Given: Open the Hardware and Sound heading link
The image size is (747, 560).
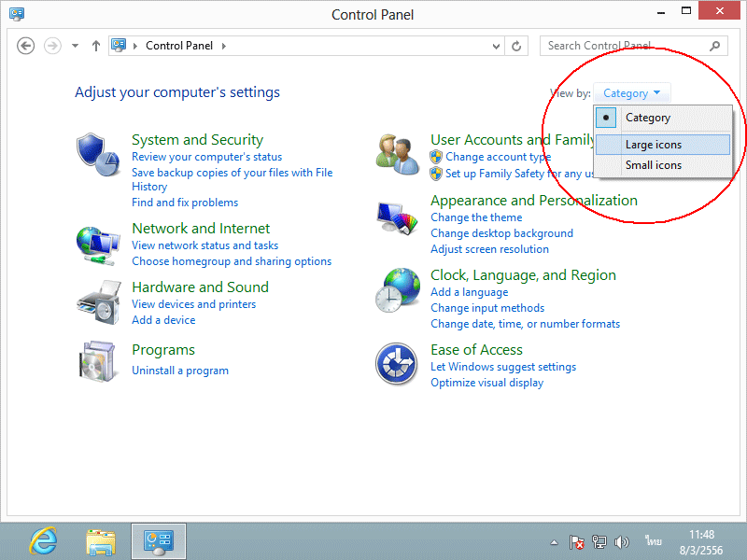Looking at the screenshot, I should tap(200, 287).
